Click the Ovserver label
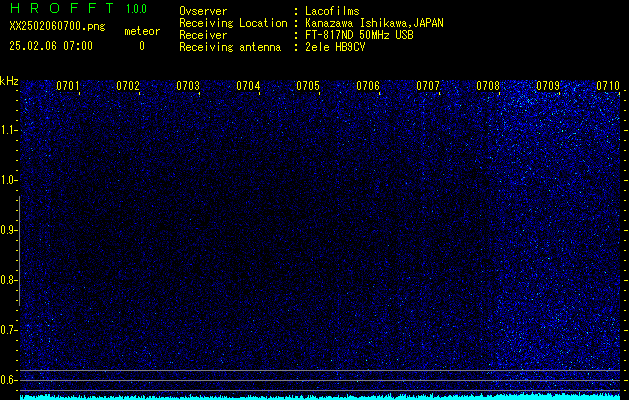Viewport: 629px width, 400px height. 203,11
